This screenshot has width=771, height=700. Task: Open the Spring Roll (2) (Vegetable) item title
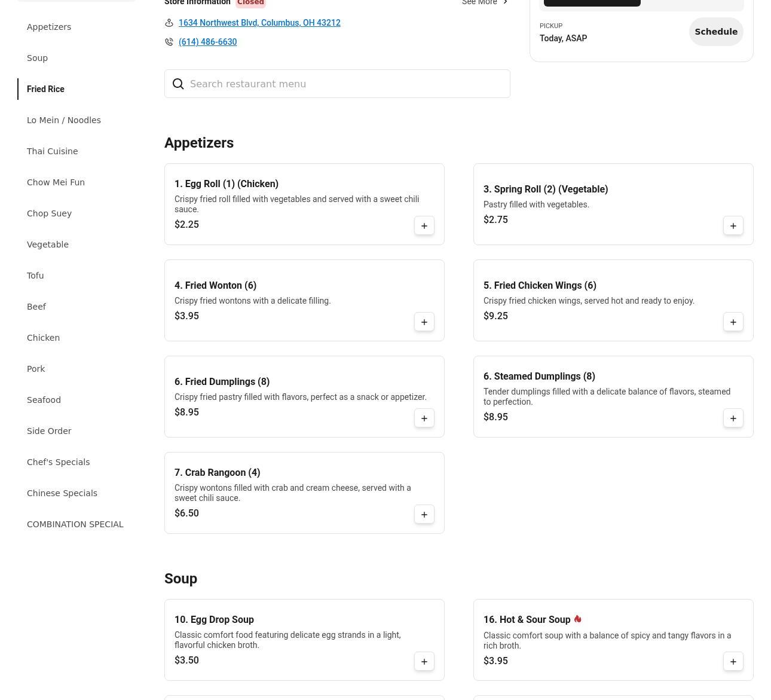(546, 189)
